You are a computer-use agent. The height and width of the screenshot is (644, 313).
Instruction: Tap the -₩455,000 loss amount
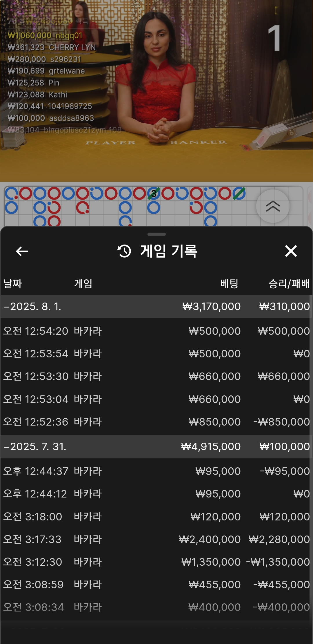(x=282, y=585)
